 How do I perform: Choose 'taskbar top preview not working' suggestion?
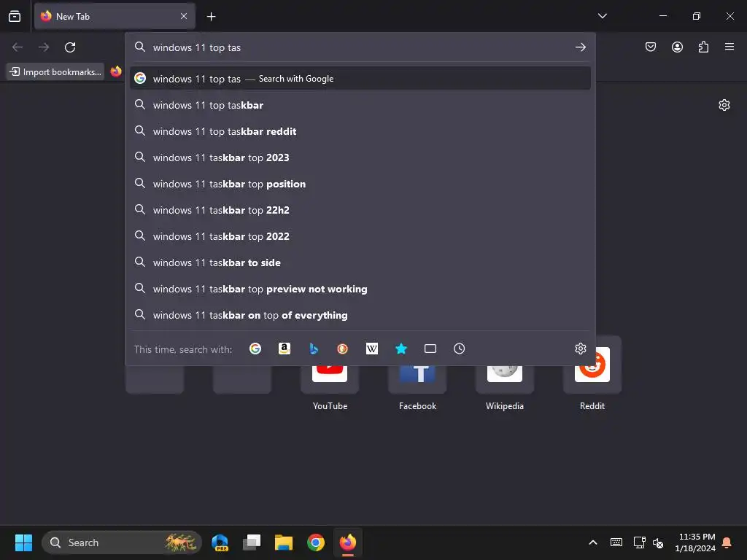click(x=360, y=289)
